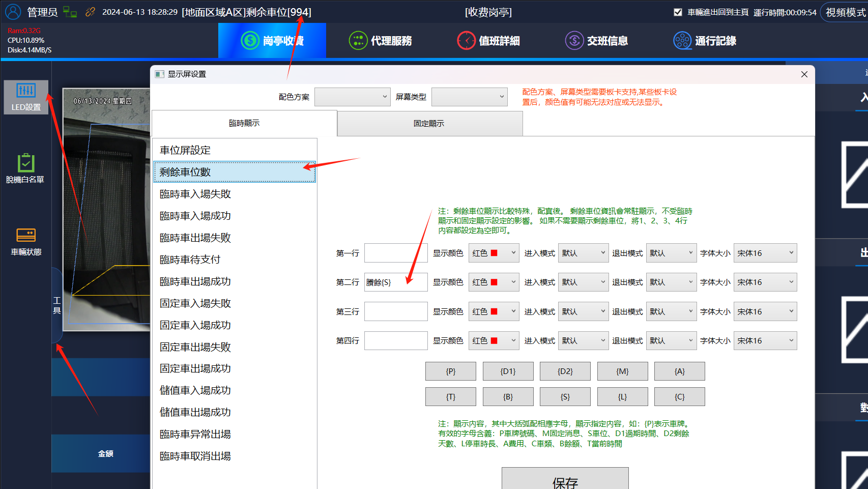Toggle 車輛進出回到主頁 checkbox
The height and width of the screenshot is (489, 868).
click(x=678, y=12)
